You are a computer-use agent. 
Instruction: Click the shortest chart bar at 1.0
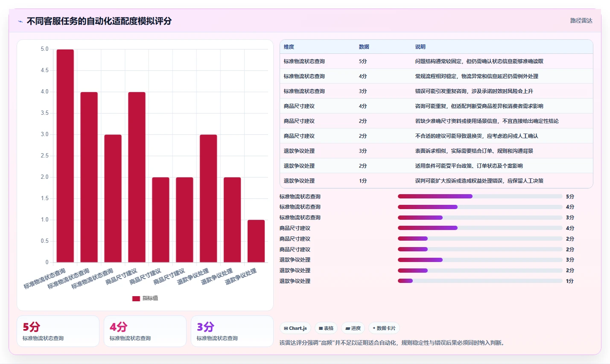256,241
